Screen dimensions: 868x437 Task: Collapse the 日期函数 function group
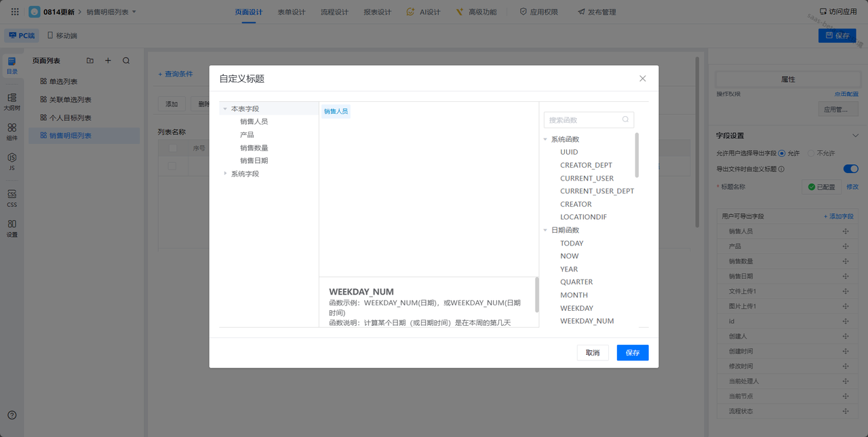click(546, 230)
